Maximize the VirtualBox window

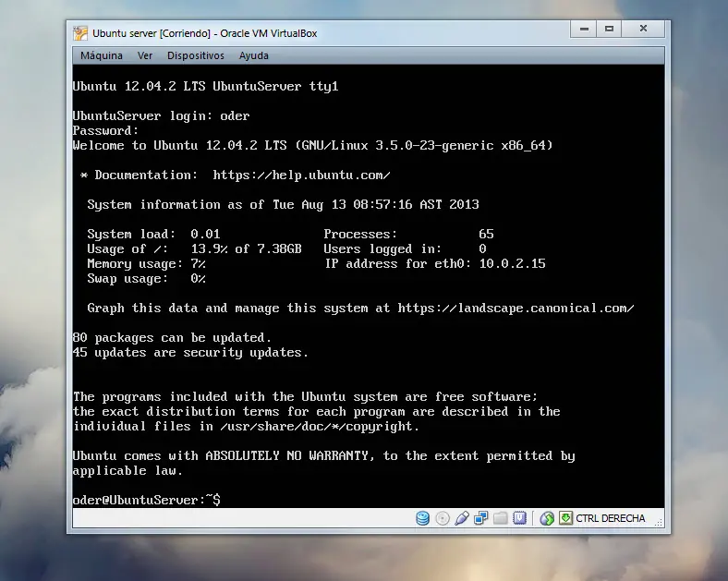point(609,29)
